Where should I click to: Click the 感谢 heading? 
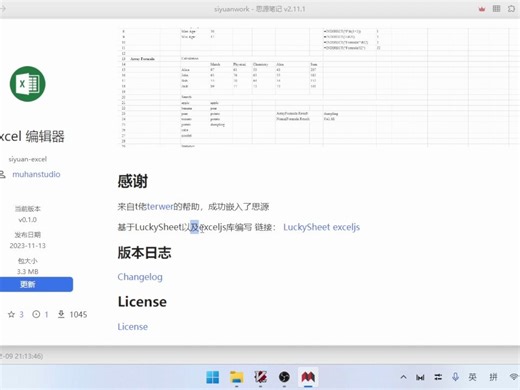[x=133, y=182]
